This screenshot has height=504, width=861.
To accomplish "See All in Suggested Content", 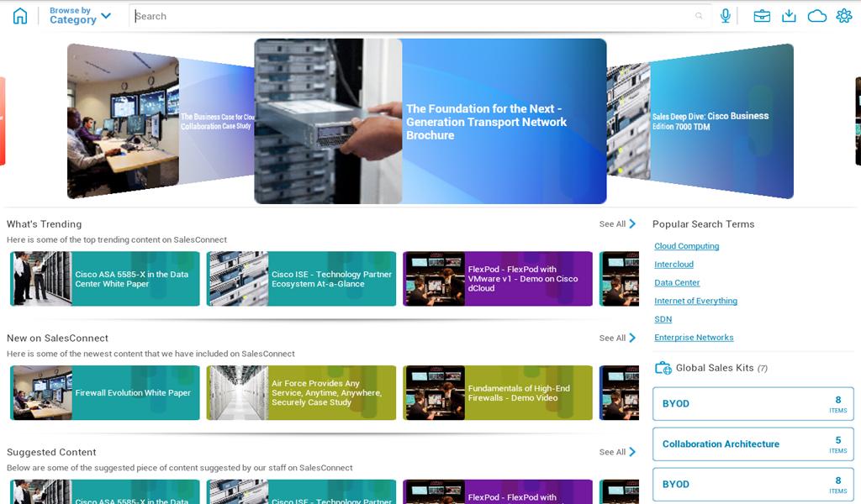I will pyautogui.click(x=617, y=452).
